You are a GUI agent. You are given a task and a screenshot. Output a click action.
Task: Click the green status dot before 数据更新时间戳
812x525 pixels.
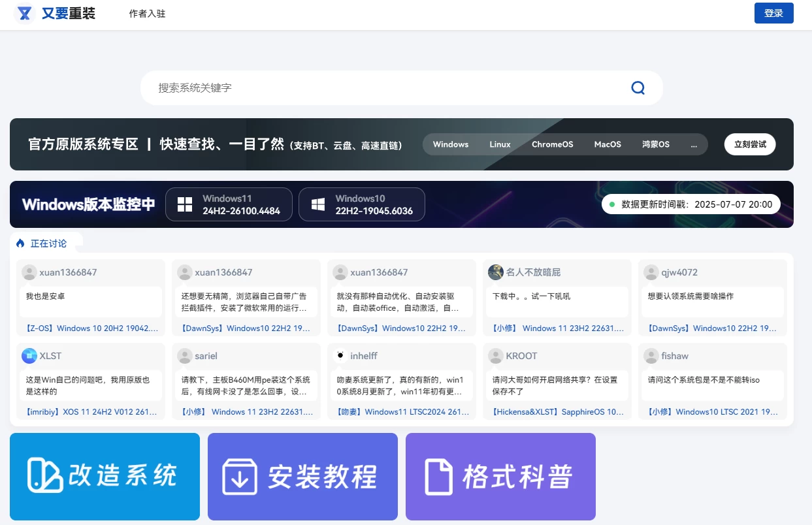pyautogui.click(x=611, y=204)
